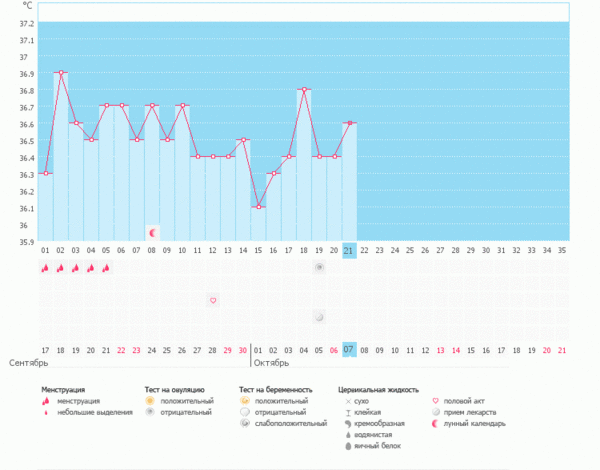The image size is (600, 470).
Task: Select the highlighted date 07 in October
Action: click(348, 349)
